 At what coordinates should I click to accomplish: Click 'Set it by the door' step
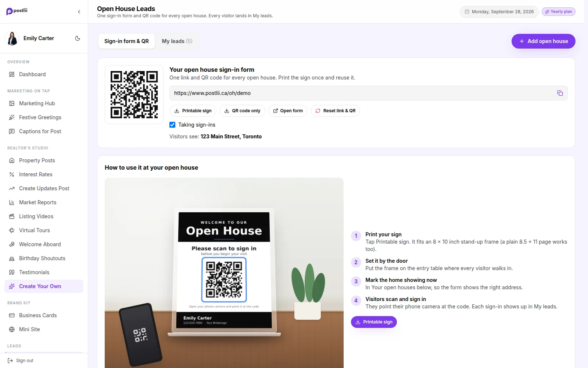click(x=387, y=261)
